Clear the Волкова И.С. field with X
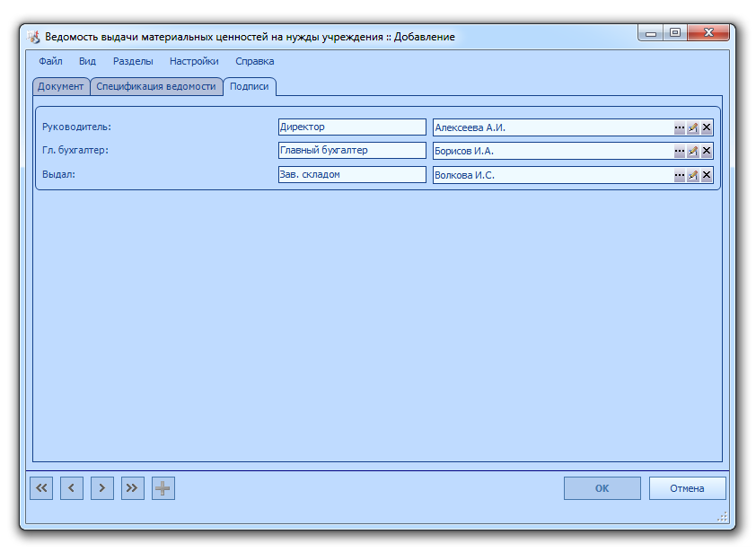Viewport: 756px width, 552px height. pos(707,175)
